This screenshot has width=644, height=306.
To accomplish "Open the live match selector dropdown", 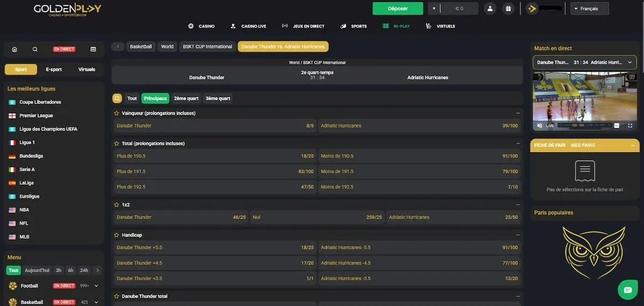I will [x=585, y=62].
